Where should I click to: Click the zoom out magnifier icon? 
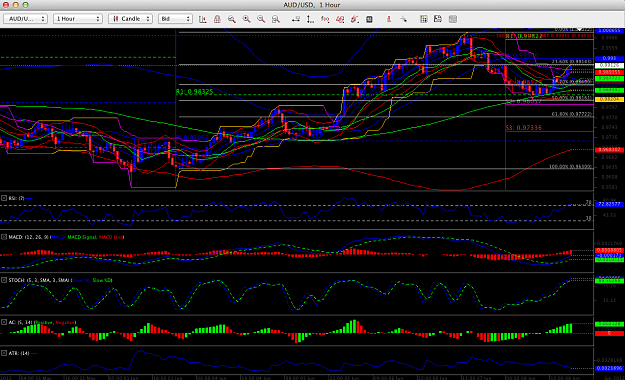[x=261, y=19]
